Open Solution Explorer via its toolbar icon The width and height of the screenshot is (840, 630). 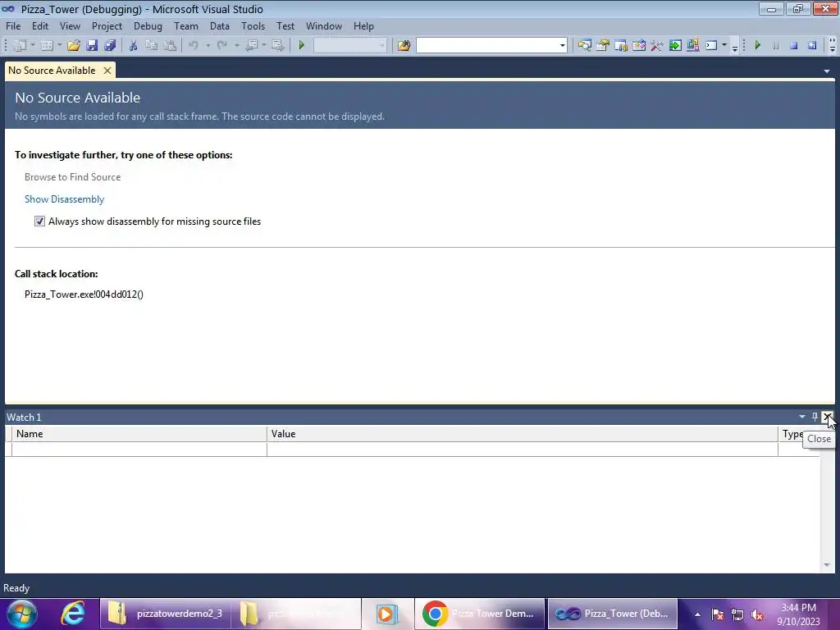(584, 46)
